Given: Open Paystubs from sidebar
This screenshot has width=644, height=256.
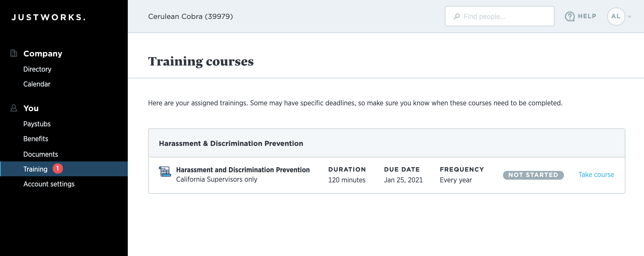Looking at the screenshot, I should (37, 124).
